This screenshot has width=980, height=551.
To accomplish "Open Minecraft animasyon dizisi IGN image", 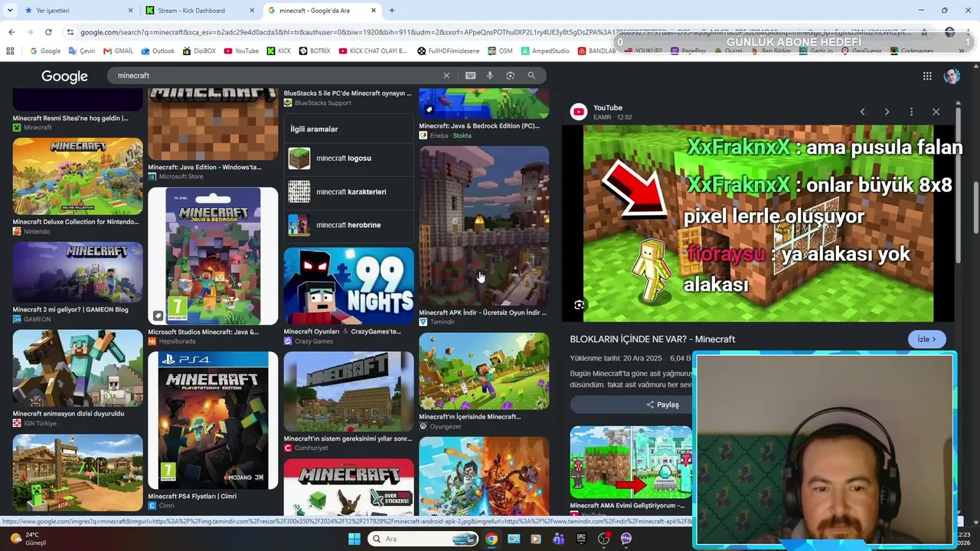I will click(x=77, y=369).
